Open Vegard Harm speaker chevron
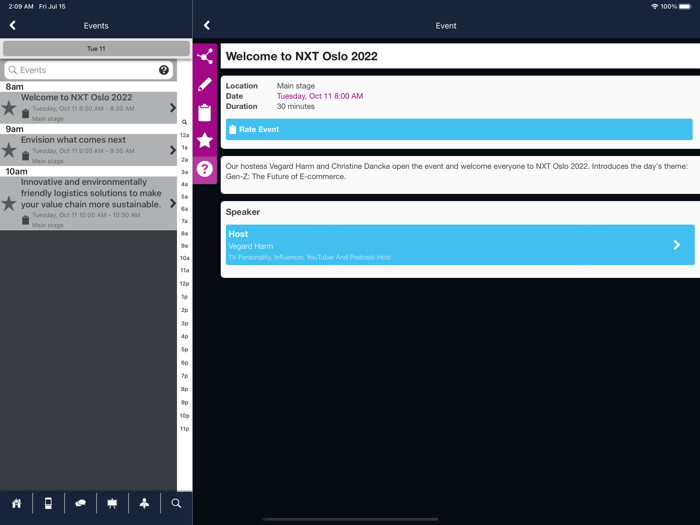Screen dimensions: 700x525 pyautogui.click(x=677, y=245)
